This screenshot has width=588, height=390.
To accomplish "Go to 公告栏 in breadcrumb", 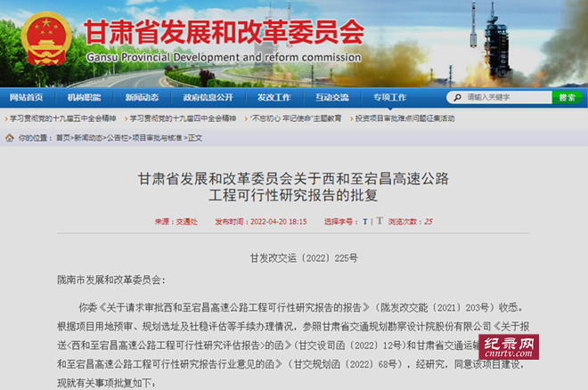I will tap(118, 138).
